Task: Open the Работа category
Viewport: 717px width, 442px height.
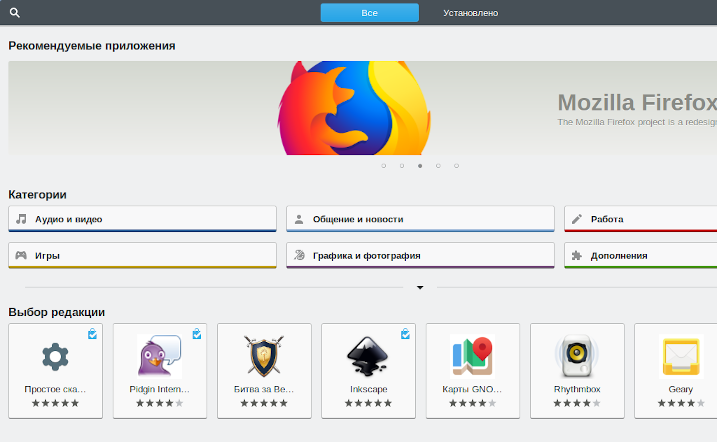Action: (x=641, y=219)
